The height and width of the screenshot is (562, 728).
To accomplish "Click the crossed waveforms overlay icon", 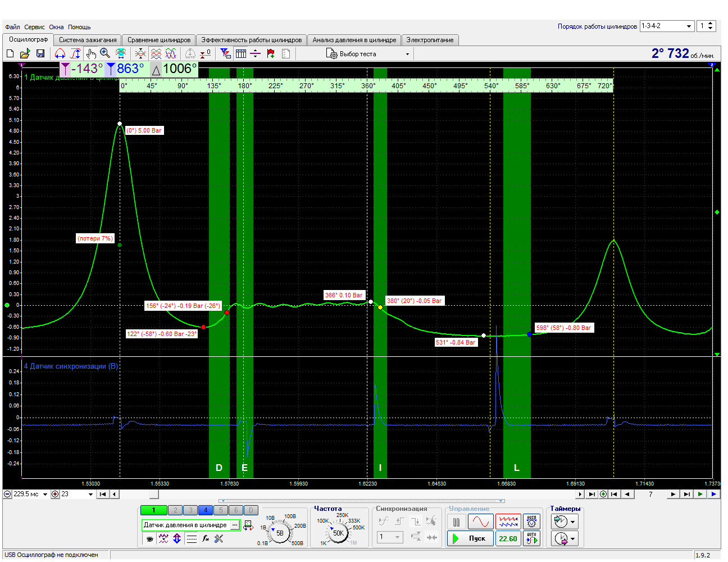I will [140, 53].
